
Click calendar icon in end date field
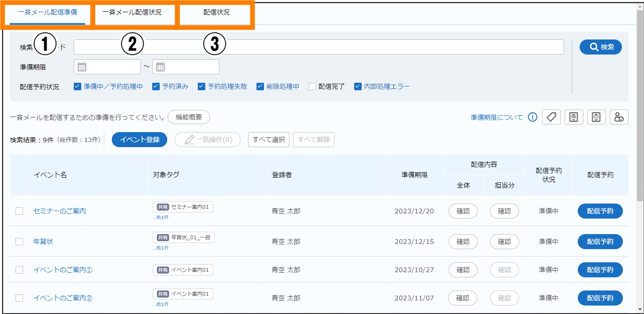160,67
